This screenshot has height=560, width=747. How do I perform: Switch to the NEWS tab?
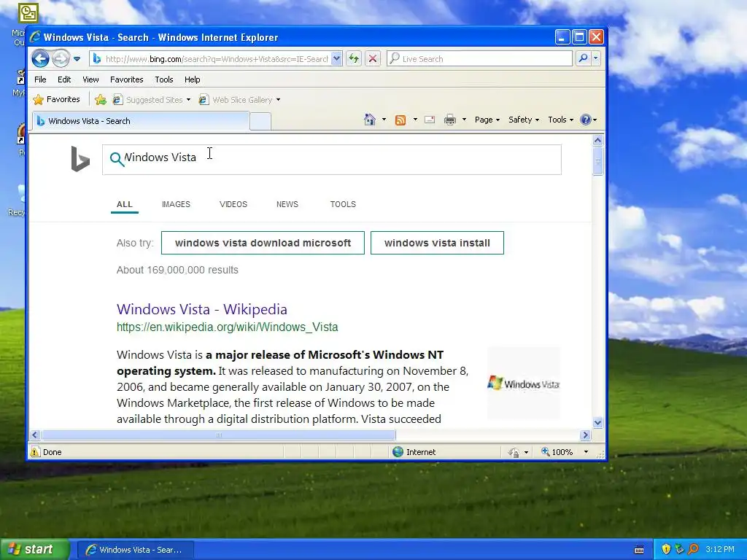click(x=287, y=204)
